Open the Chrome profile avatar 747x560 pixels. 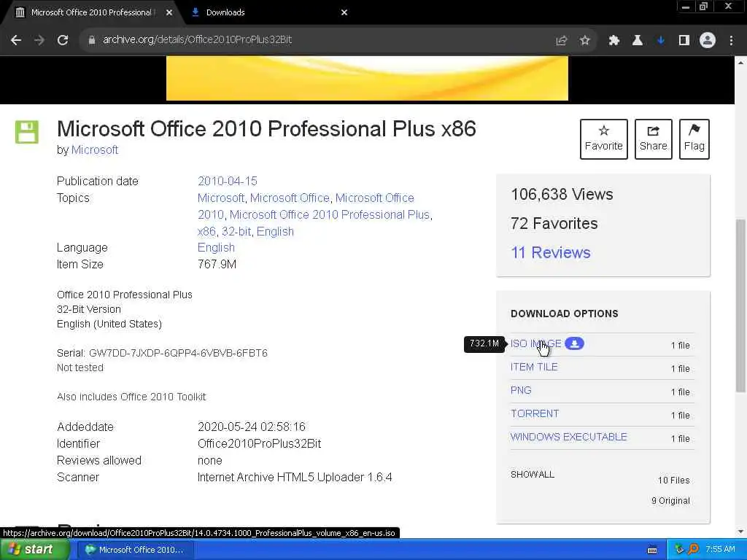pos(708,41)
